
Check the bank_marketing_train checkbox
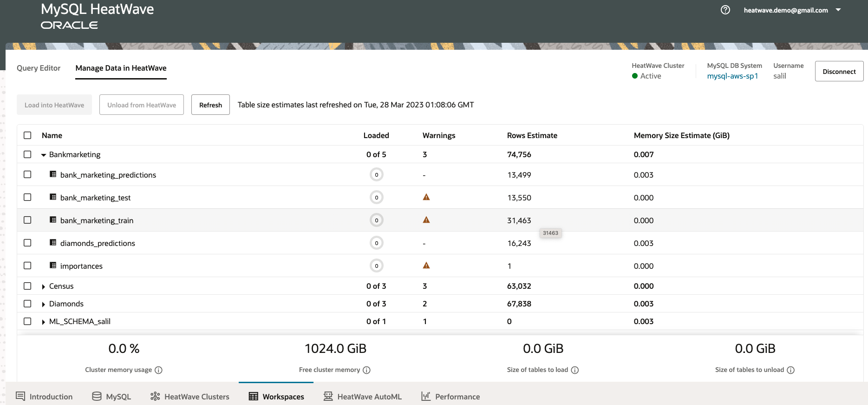(x=27, y=220)
